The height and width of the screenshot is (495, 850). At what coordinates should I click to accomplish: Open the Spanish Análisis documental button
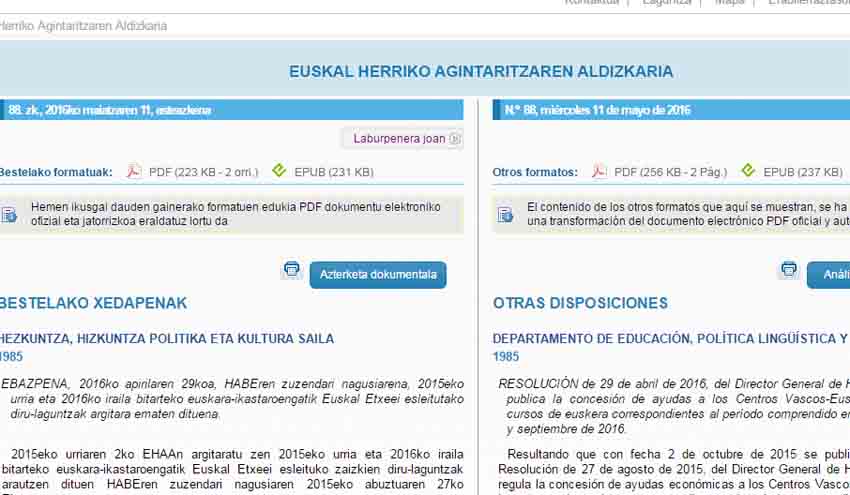(828, 275)
